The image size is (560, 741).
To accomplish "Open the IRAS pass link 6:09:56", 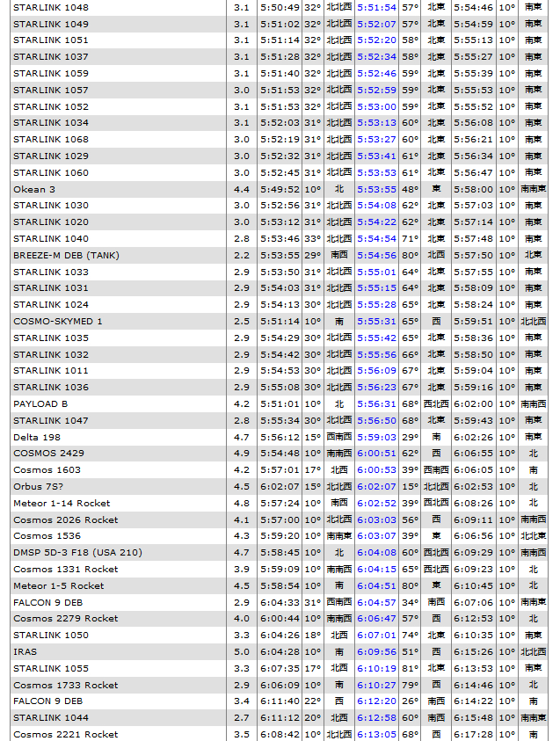I will (x=376, y=651).
